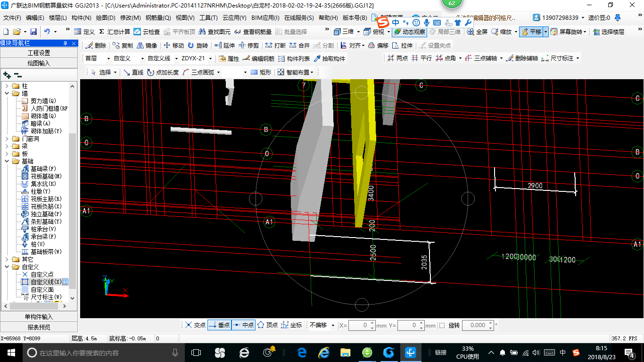The width and height of the screenshot is (644, 362).
Task: Open the 文件(F) menu
Action: click(x=12, y=18)
